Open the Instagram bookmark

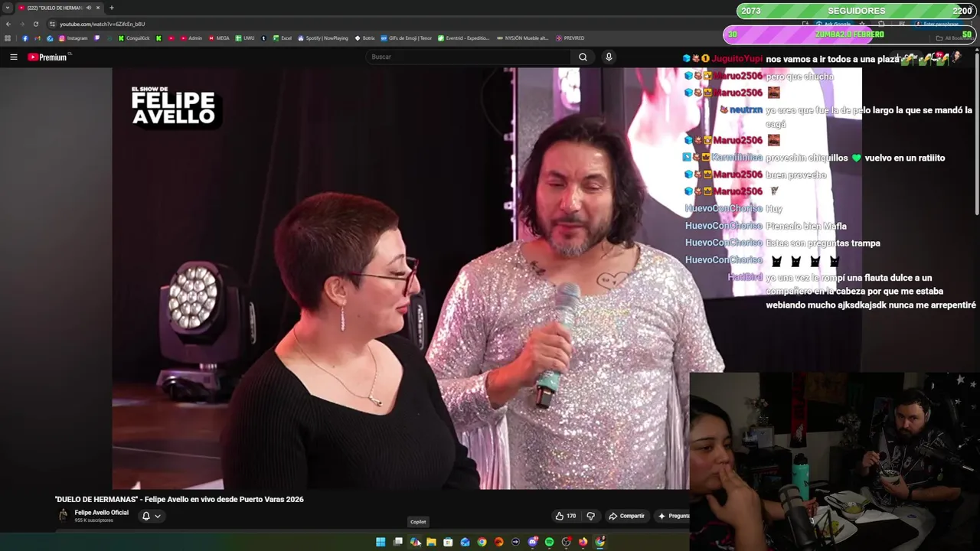(73, 38)
